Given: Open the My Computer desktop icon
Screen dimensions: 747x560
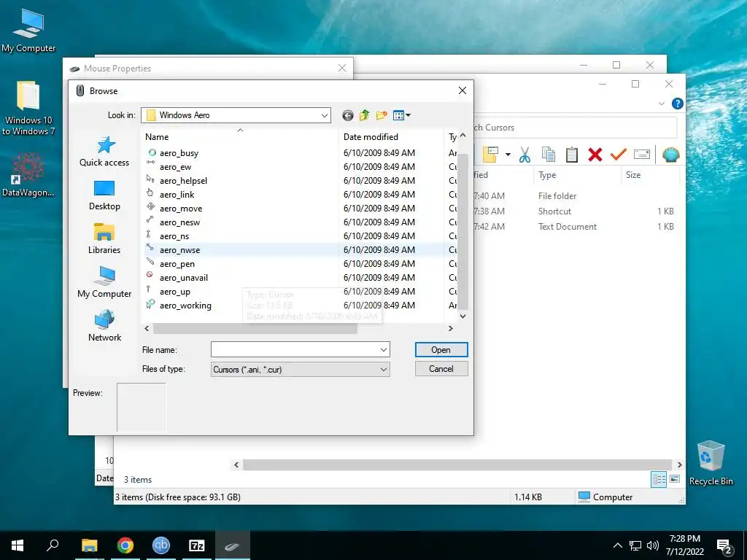Looking at the screenshot, I should [x=28, y=31].
